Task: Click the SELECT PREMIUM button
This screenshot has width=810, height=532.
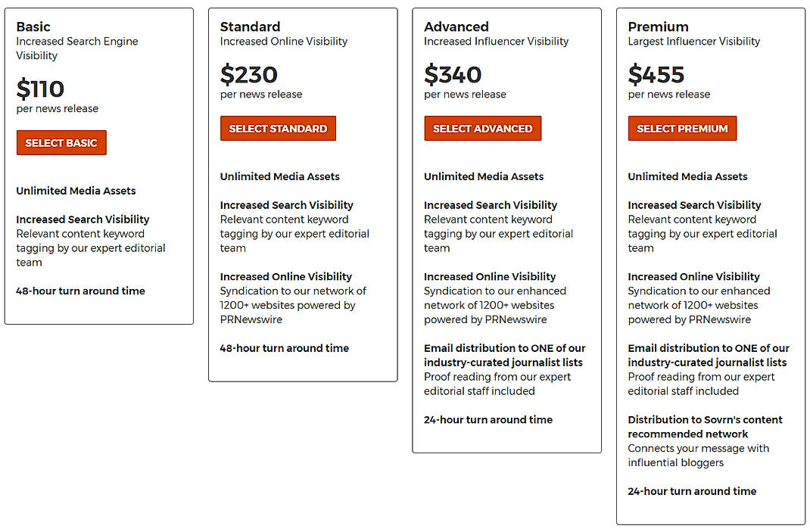Action: click(x=682, y=128)
